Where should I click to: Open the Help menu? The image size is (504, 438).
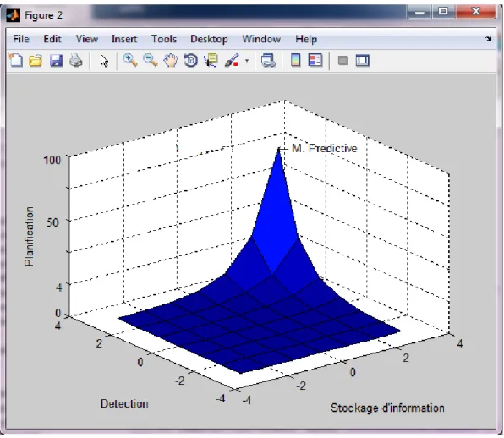click(306, 39)
